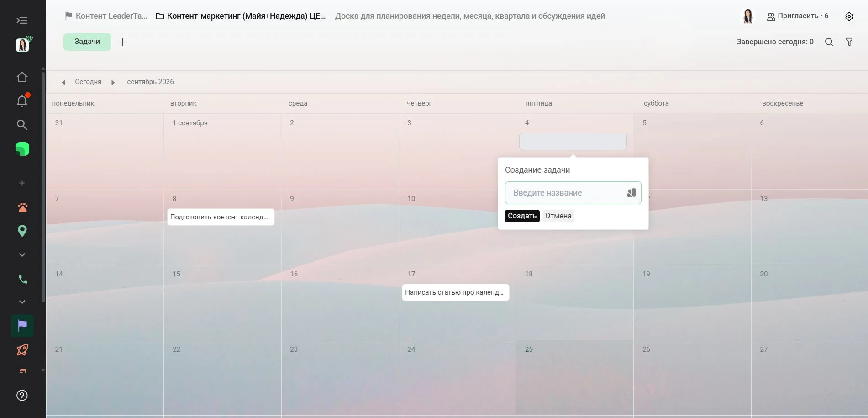The width and height of the screenshot is (868, 418).
Task: Click the sidebar scroll-down arrow
Action: click(x=43, y=370)
